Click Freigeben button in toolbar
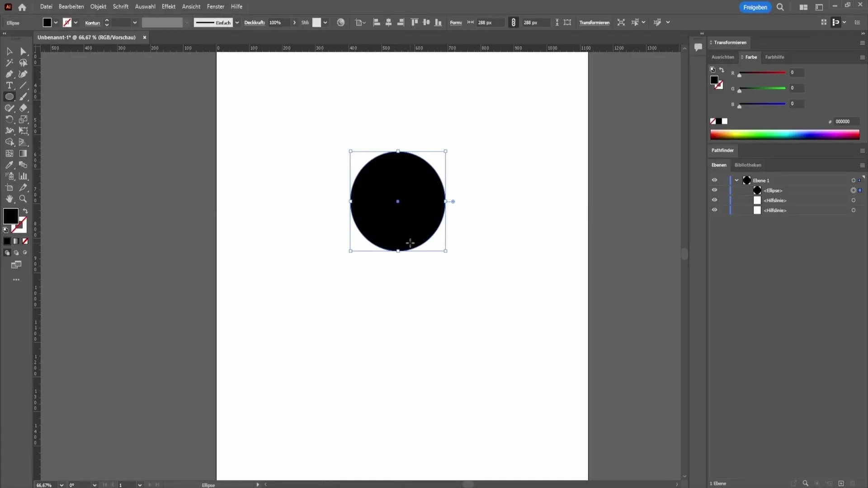868x488 pixels. (x=755, y=7)
